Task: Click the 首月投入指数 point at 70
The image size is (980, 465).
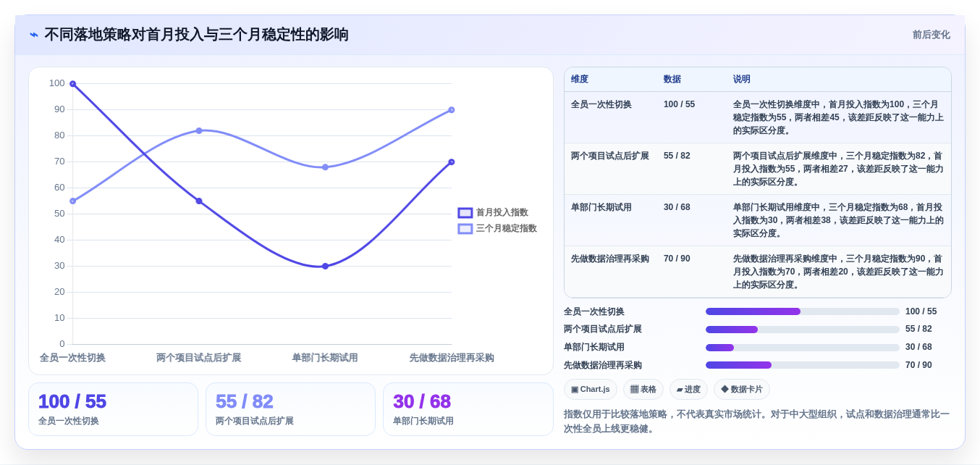Action: (x=452, y=162)
